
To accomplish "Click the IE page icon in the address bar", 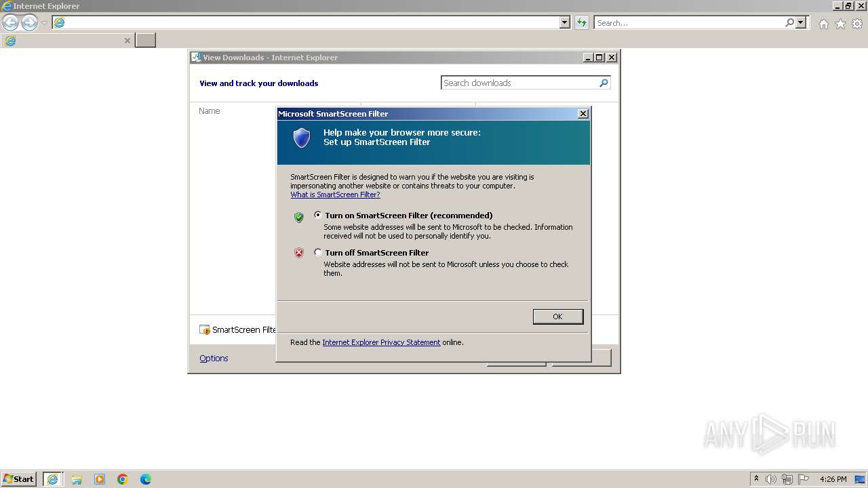I will (60, 22).
